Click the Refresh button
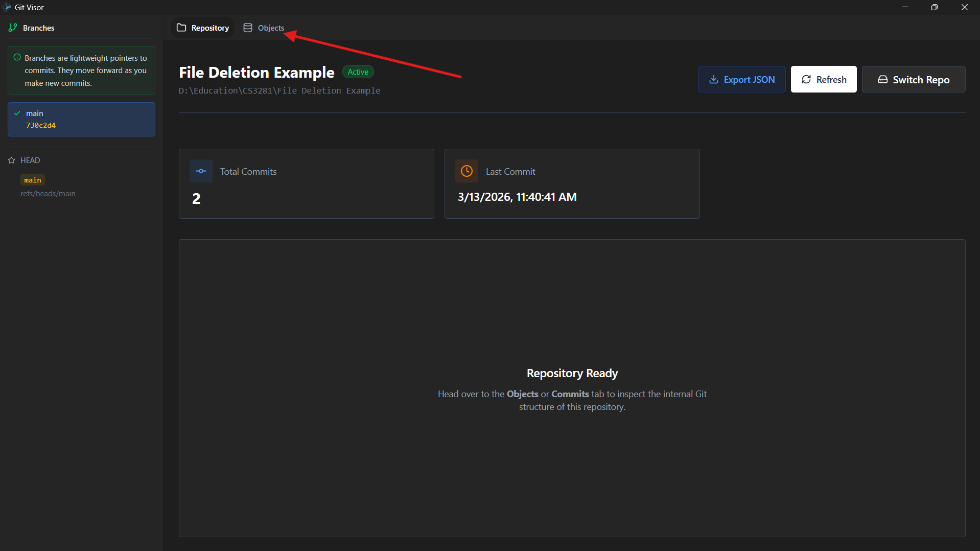Image resolution: width=980 pixels, height=551 pixels. pyautogui.click(x=823, y=79)
